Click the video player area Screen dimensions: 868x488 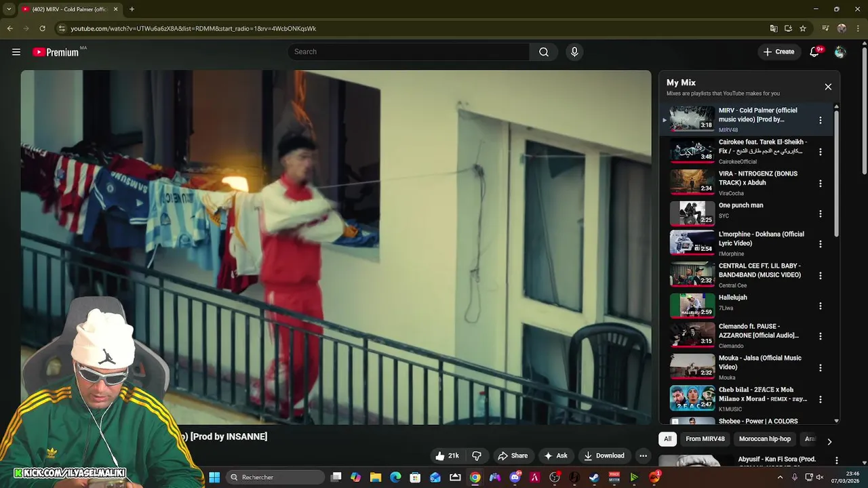[336, 247]
